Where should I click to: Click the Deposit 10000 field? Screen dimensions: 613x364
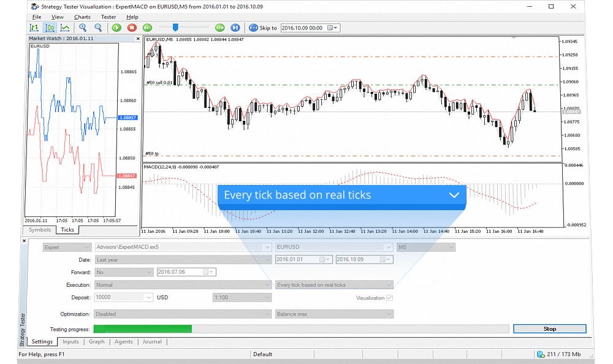124,297
